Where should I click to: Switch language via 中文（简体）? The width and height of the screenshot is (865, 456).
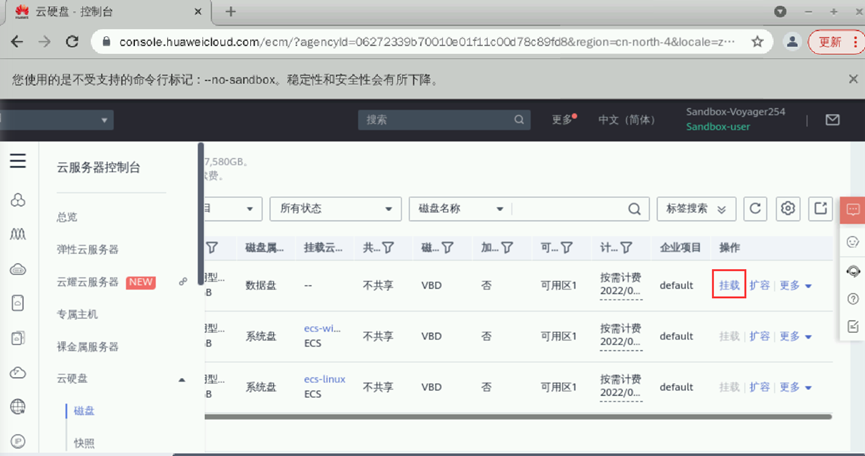point(627,120)
